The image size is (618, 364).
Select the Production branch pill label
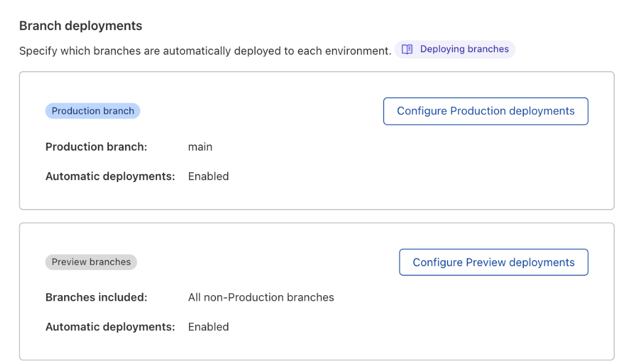92,111
